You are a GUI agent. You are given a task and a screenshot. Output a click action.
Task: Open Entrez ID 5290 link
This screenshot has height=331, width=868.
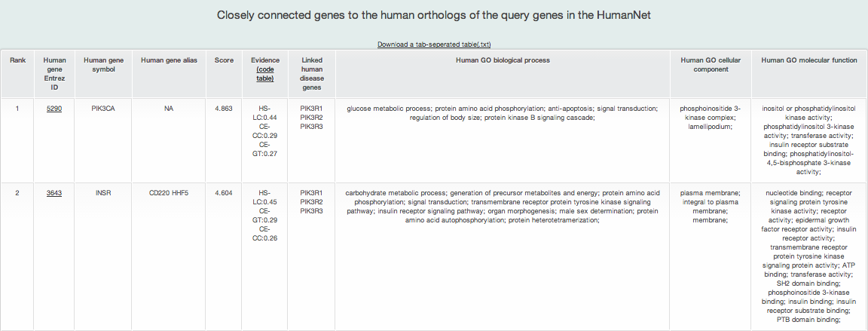click(54, 109)
